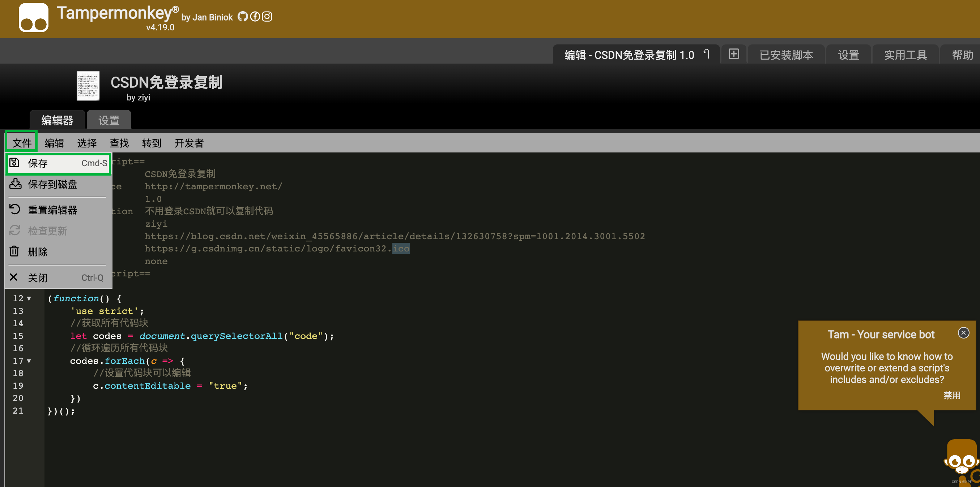The image size is (980, 487).
Task: Go to the 已安装脚本 tab
Action: click(x=787, y=55)
